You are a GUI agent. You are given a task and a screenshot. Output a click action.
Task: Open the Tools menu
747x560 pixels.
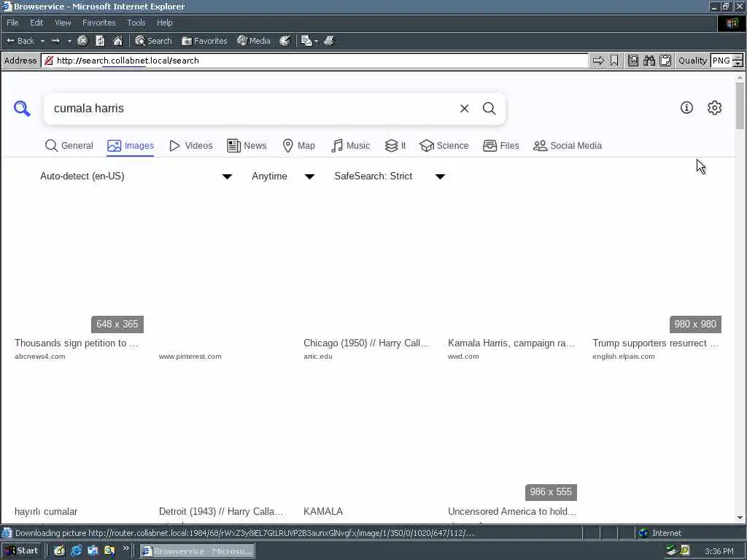pyautogui.click(x=136, y=23)
